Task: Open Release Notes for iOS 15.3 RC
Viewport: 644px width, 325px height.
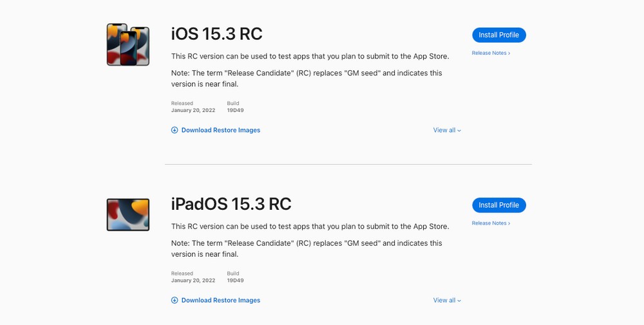Action: point(491,53)
